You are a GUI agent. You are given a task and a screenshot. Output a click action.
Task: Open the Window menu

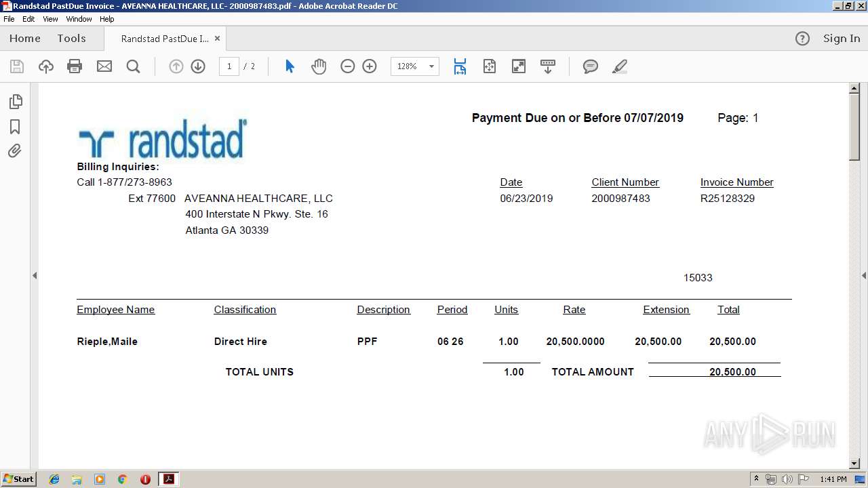click(x=79, y=19)
